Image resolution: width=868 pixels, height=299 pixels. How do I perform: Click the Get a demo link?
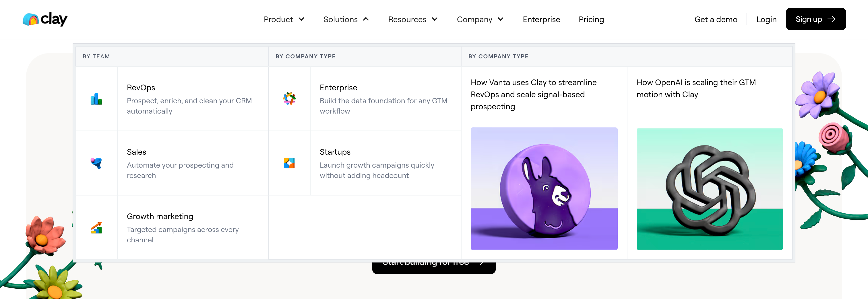[x=716, y=19]
